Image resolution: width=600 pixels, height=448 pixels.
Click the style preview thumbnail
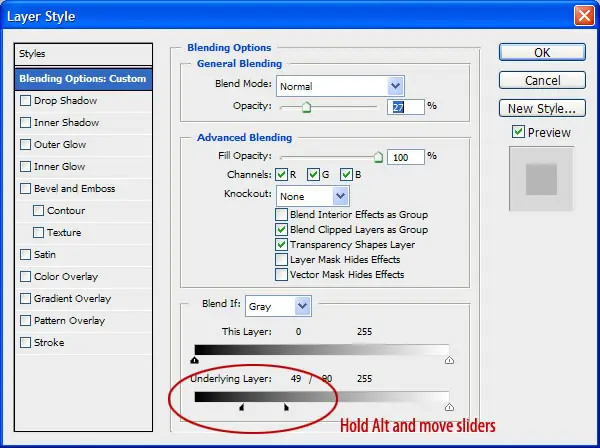pyautogui.click(x=541, y=179)
